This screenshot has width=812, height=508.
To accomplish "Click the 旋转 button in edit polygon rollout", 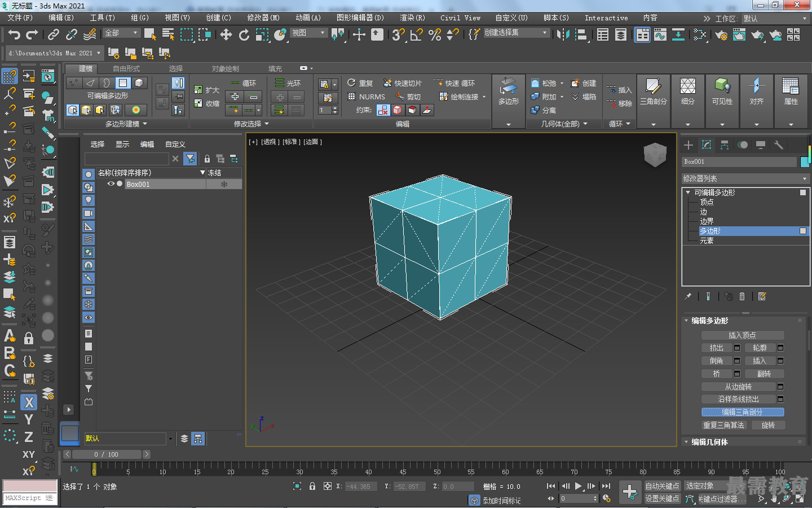I will [768, 425].
